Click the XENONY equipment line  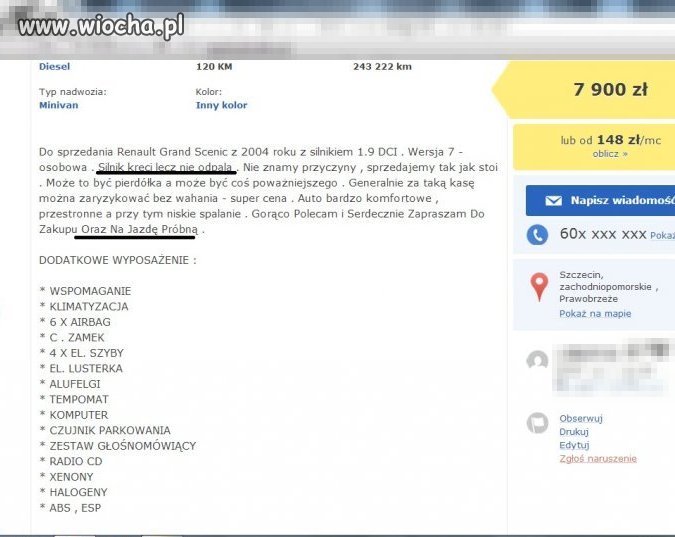pos(66,477)
